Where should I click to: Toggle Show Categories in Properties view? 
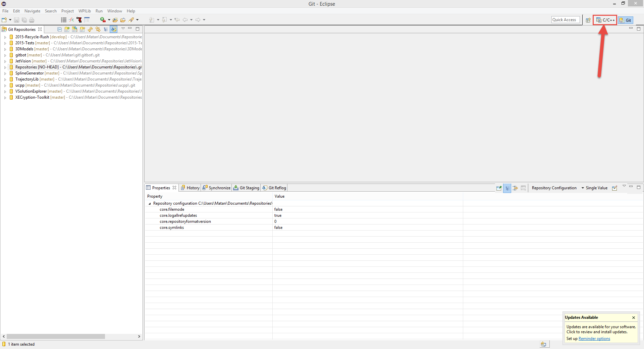coord(507,188)
